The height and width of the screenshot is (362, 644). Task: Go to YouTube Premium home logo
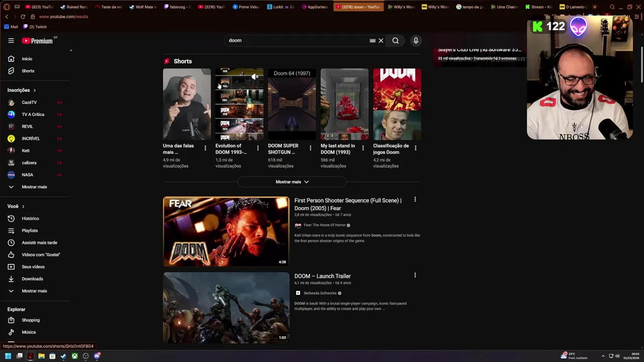click(38, 41)
